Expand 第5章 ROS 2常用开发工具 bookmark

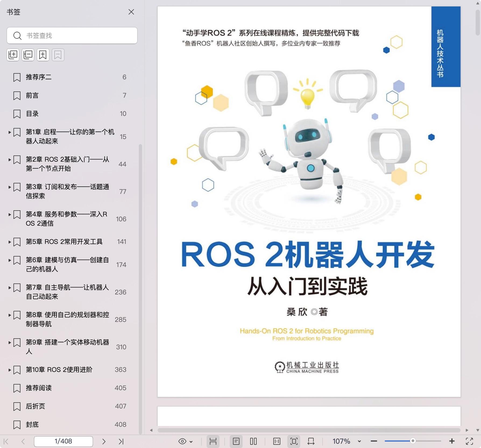coord(10,242)
